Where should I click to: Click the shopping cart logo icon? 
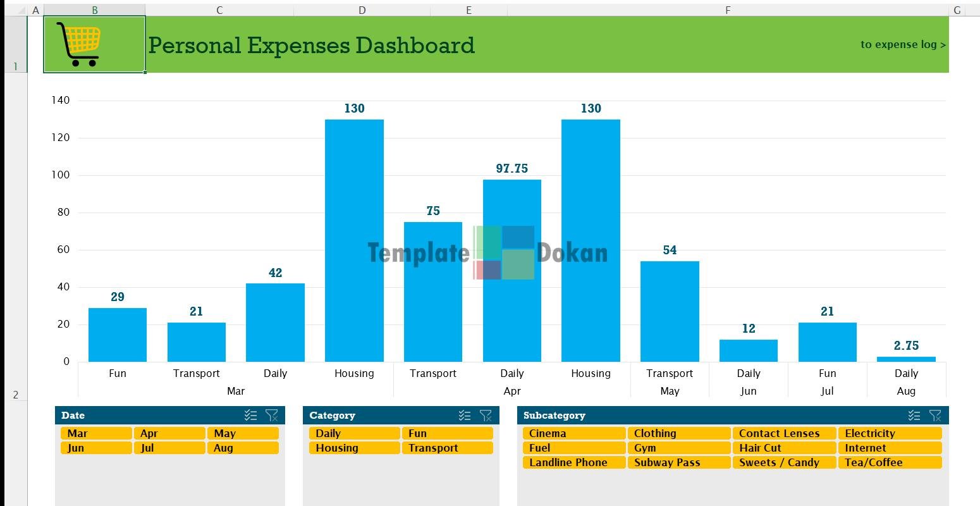[78, 44]
